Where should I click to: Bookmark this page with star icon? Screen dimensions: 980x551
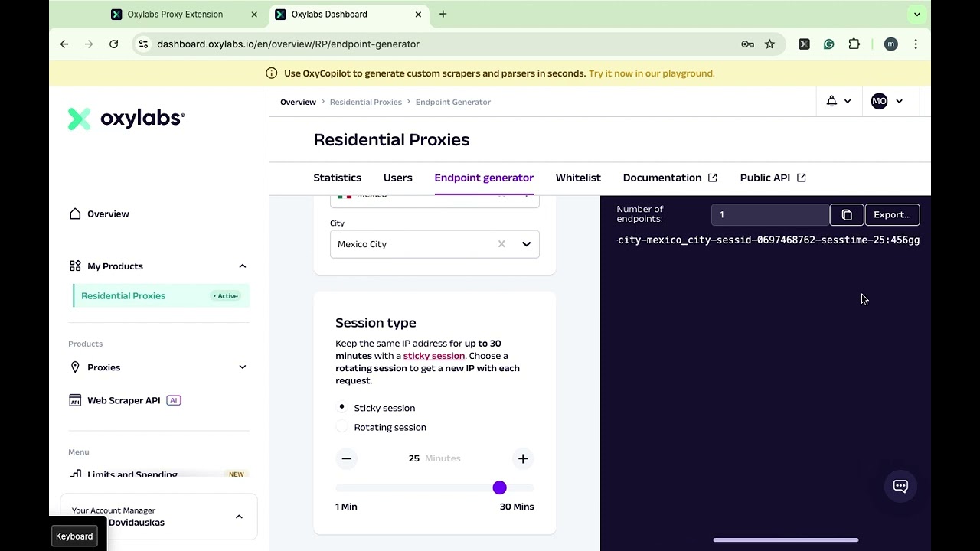click(x=769, y=44)
